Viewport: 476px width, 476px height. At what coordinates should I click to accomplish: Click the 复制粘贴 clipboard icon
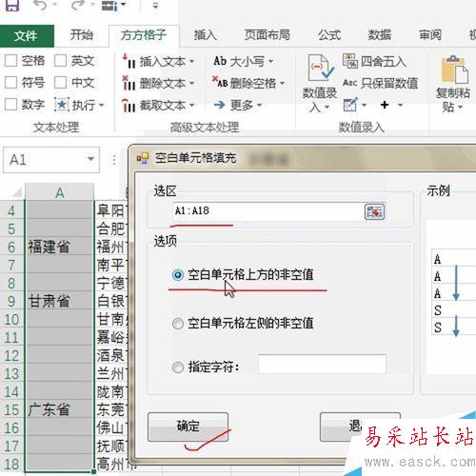coord(454,69)
